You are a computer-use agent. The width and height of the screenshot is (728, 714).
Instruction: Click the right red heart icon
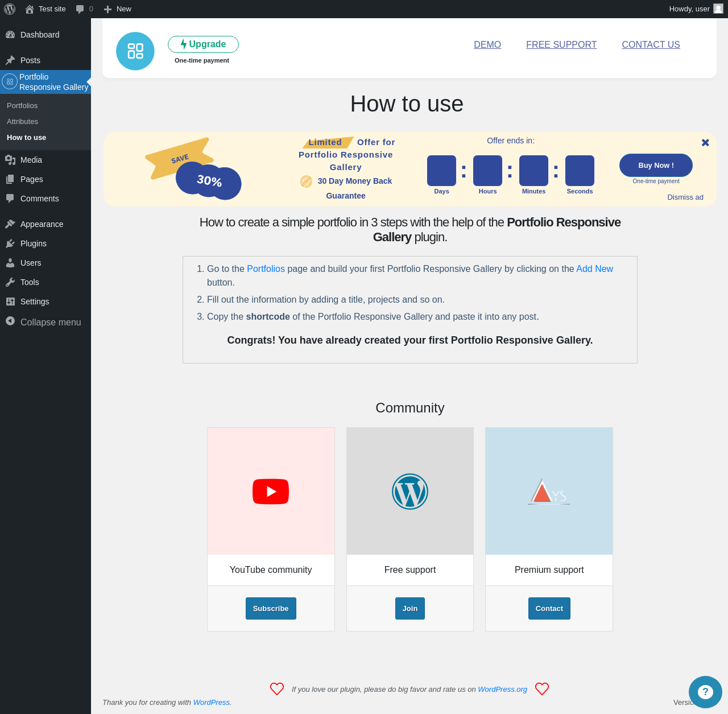(542, 689)
